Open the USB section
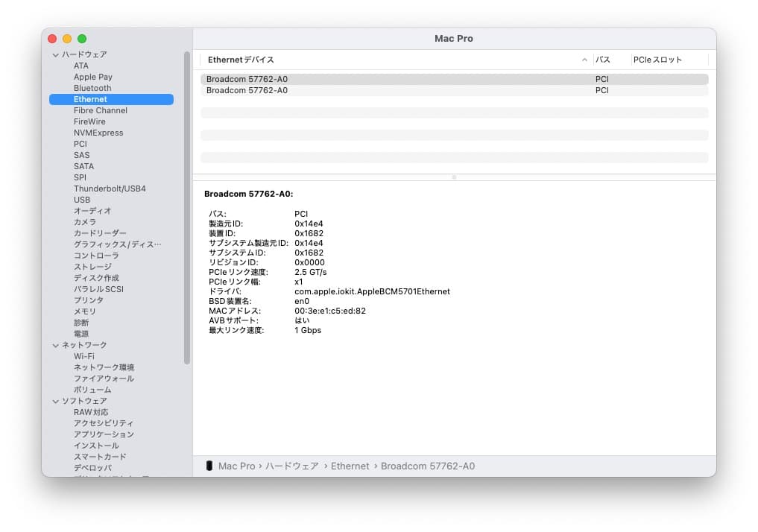Screen dimensions: 758x532 [82, 200]
